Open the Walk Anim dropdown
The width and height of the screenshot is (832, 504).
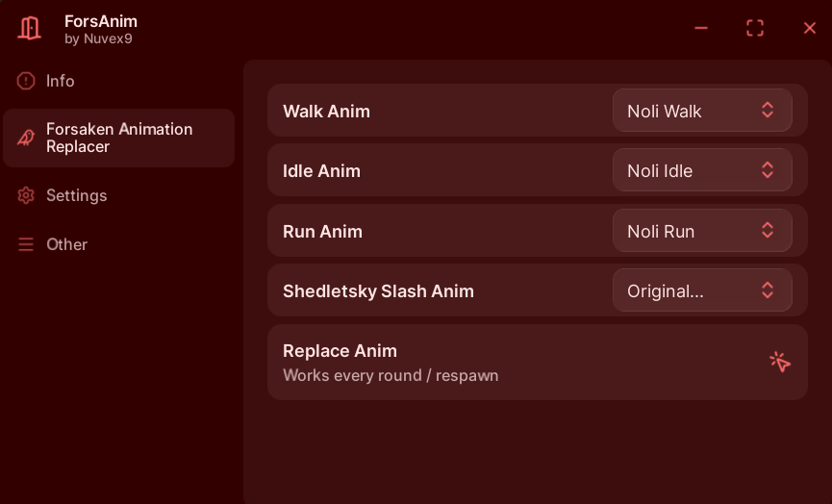701,111
